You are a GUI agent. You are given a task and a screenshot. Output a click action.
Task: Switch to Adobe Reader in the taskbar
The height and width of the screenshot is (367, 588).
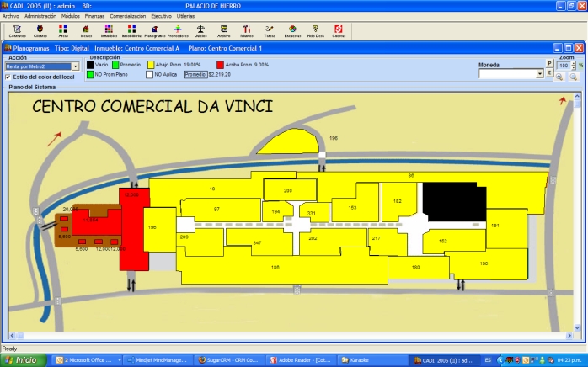[299, 359]
